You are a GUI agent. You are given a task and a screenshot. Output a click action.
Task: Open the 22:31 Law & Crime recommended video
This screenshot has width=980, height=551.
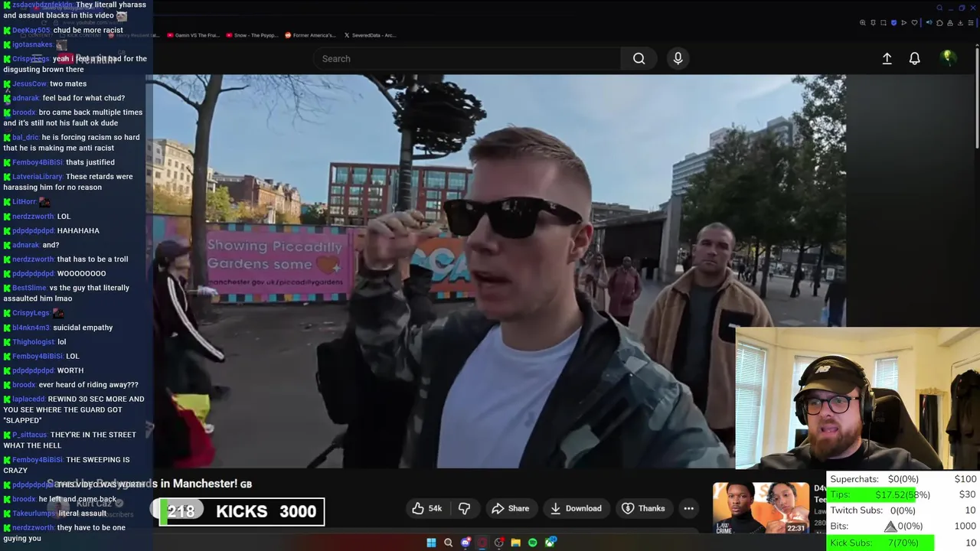(760, 508)
